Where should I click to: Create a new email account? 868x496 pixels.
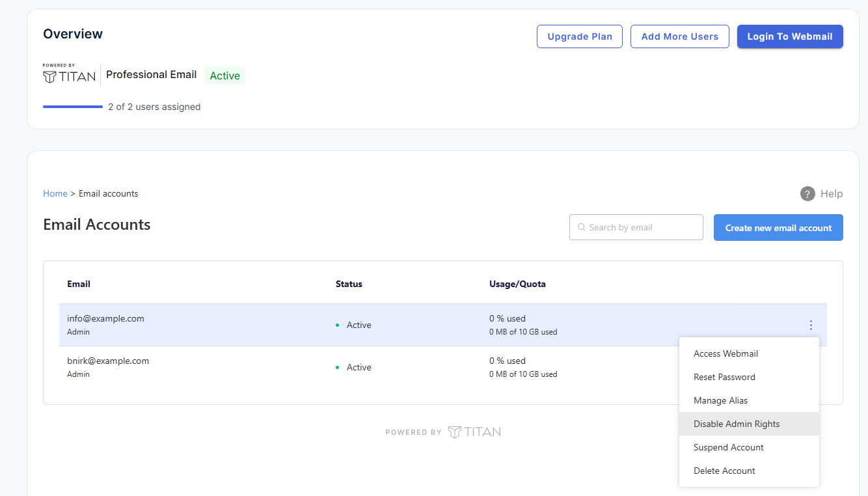point(778,228)
